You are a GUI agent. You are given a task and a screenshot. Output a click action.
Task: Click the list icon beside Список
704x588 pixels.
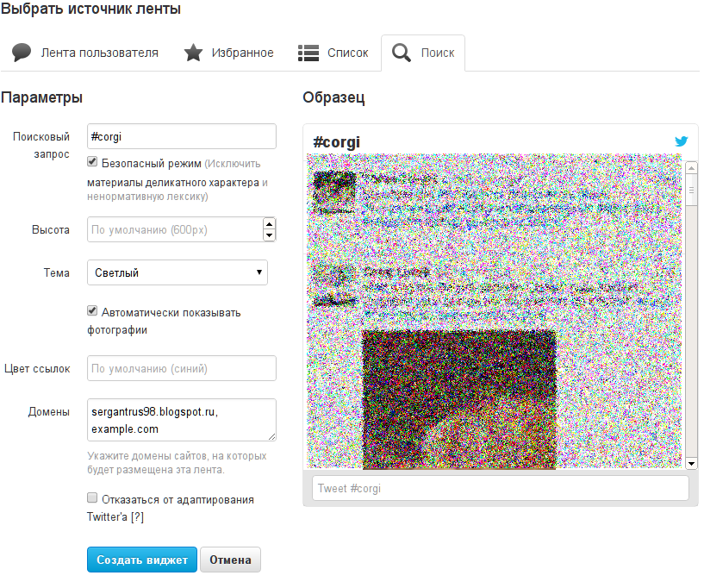click(x=308, y=53)
